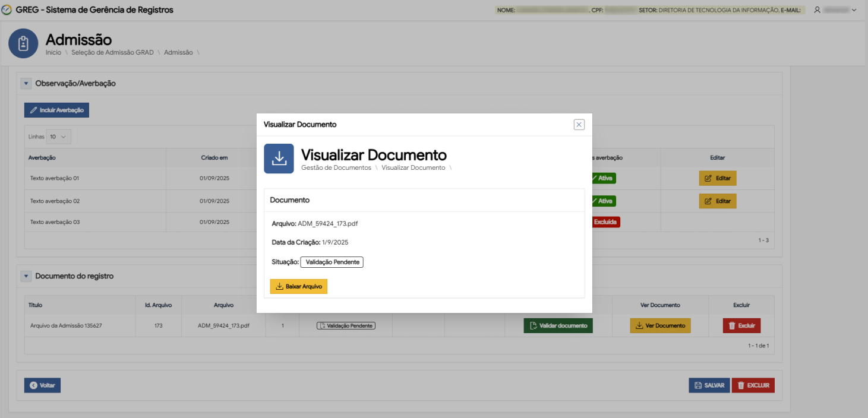Click the Baixar Arquivo download button

tap(298, 286)
